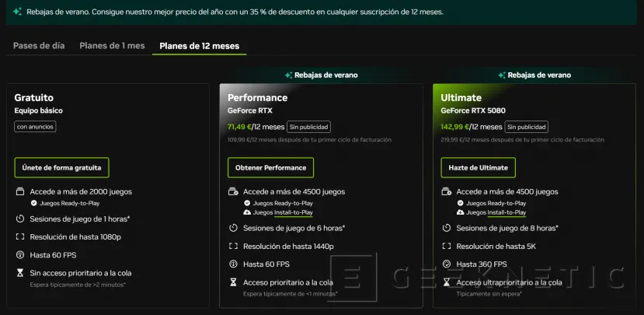Open the Install-to-Play link in the Ultimate plan
This screenshot has width=644, height=315.
(x=506, y=212)
